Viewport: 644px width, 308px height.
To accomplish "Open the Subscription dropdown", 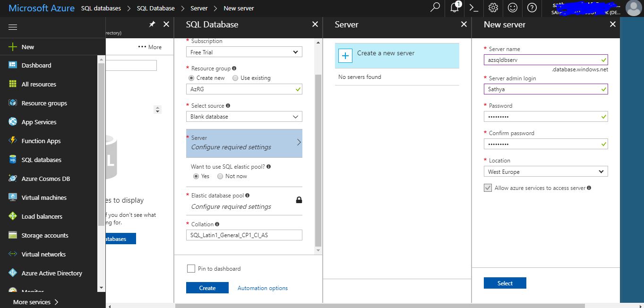I will coord(244,52).
